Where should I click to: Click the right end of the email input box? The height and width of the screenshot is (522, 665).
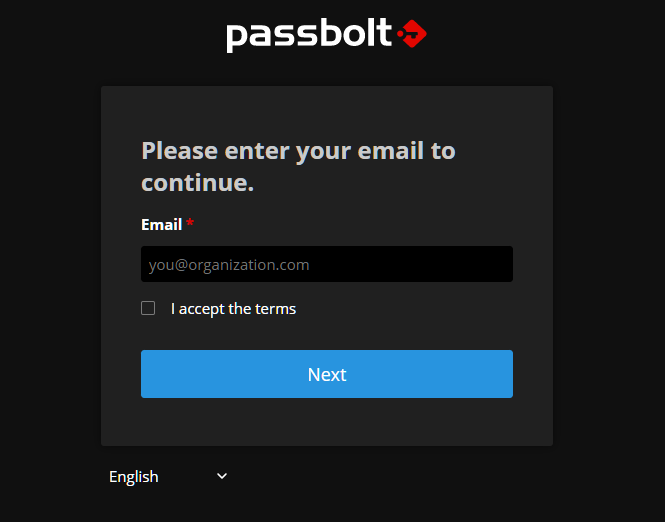pos(505,264)
